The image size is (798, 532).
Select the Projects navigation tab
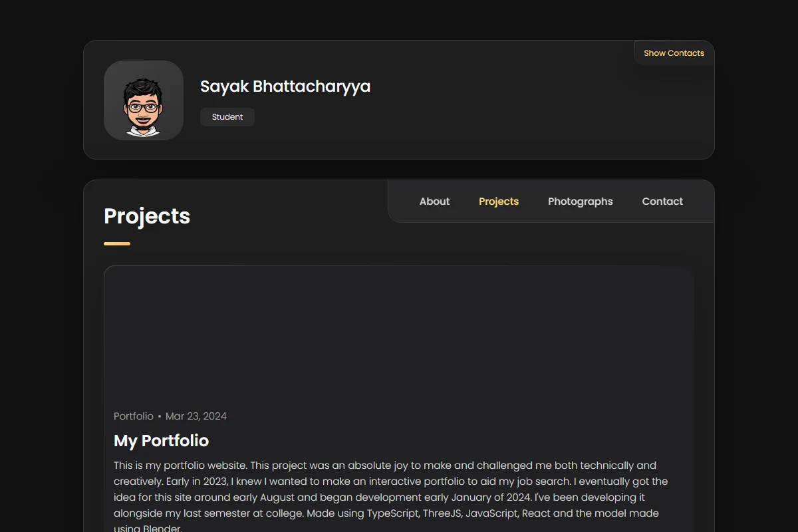[x=499, y=201]
